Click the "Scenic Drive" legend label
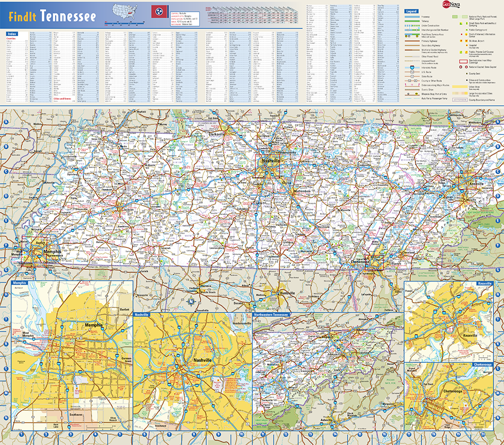 click(427, 90)
